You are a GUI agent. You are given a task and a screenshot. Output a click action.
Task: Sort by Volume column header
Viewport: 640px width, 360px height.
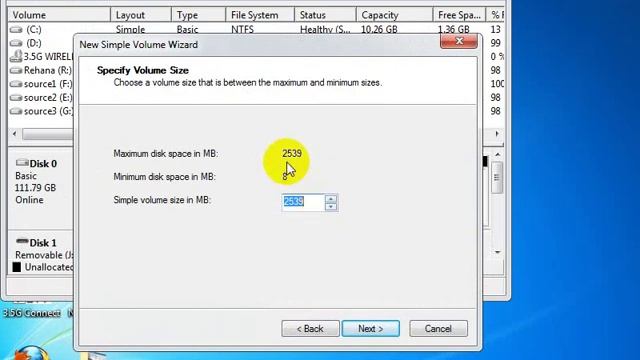[x=59, y=15]
